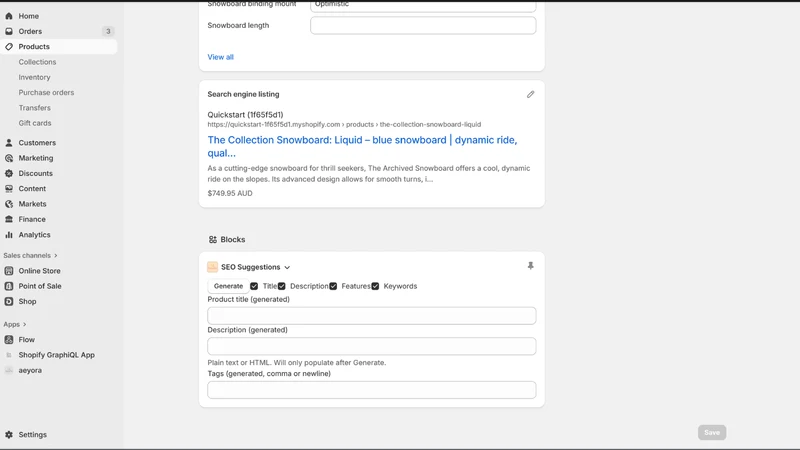The width and height of the screenshot is (800, 450).
Task: Uncheck the Keywords checkbox
Action: pos(376,286)
